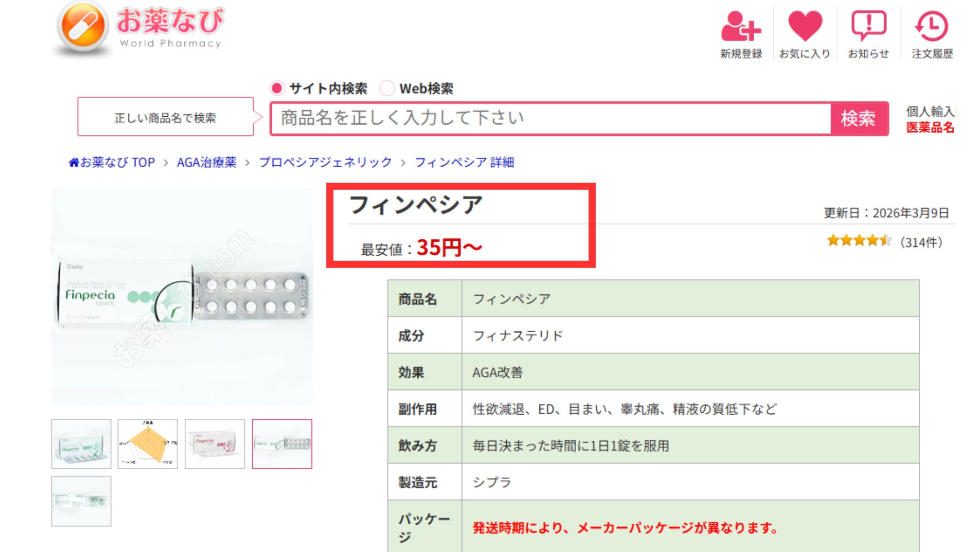The width and height of the screenshot is (980, 552).
Task: Click the (314件) review count
Action: point(921,242)
